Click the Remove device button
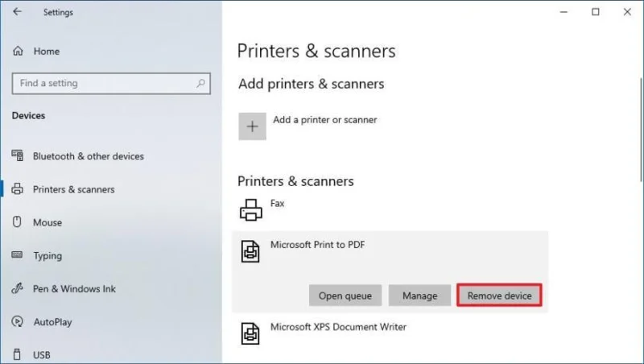The image size is (644, 364). (499, 296)
